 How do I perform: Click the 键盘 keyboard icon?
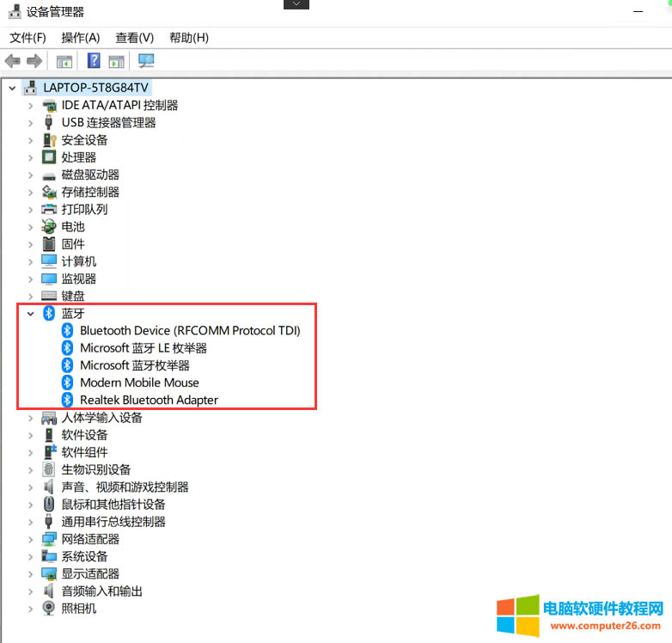click(x=49, y=296)
